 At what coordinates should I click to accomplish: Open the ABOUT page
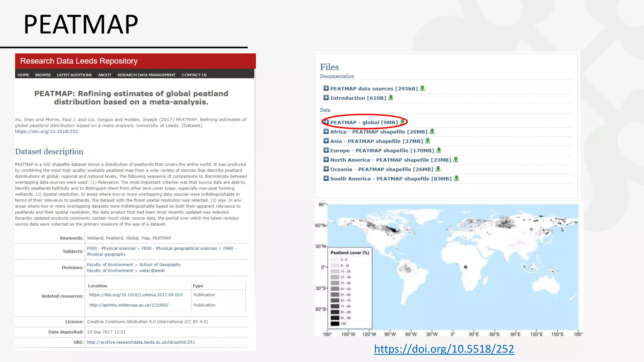pyautogui.click(x=105, y=75)
